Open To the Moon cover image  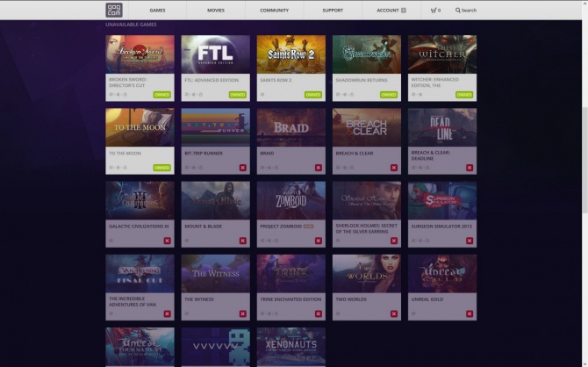140,127
